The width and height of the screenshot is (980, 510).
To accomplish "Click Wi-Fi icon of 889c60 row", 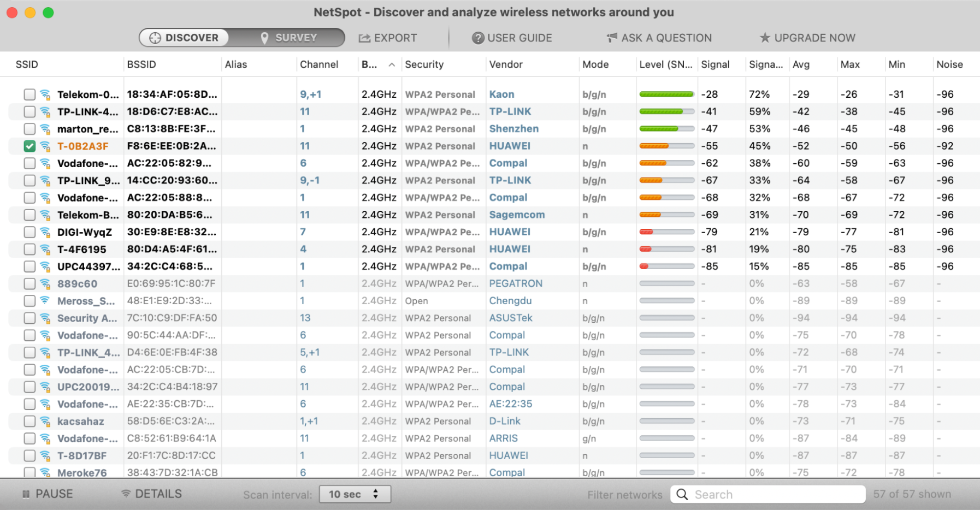I will pos(45,284).
